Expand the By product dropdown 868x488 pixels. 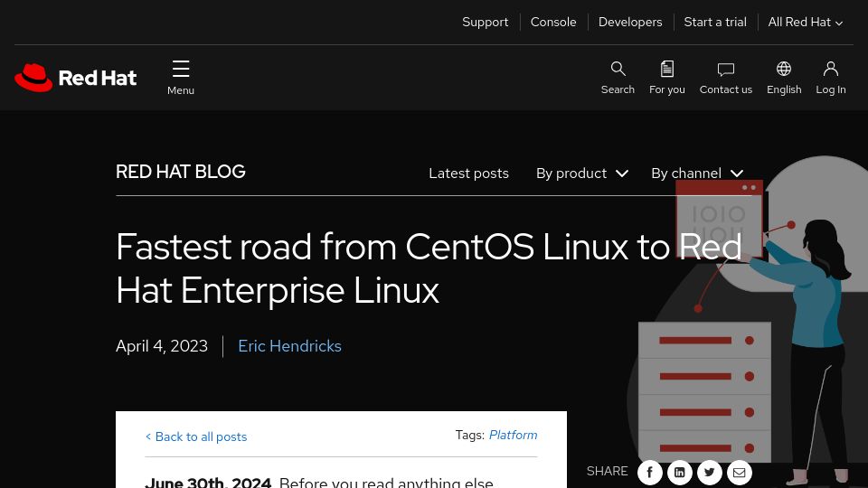click(581, 174)
